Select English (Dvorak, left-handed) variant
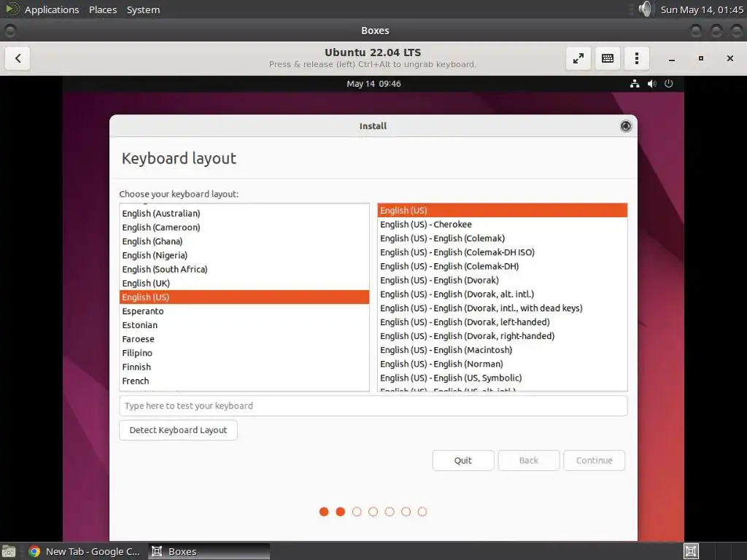This screenshot has width=747, height=560. pos(502,322)
